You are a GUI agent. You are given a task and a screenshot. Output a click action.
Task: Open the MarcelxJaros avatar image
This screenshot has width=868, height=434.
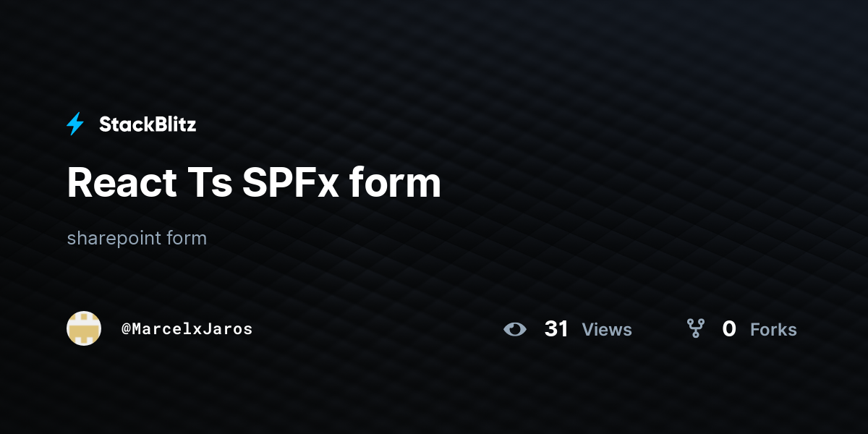coord(84,328)
